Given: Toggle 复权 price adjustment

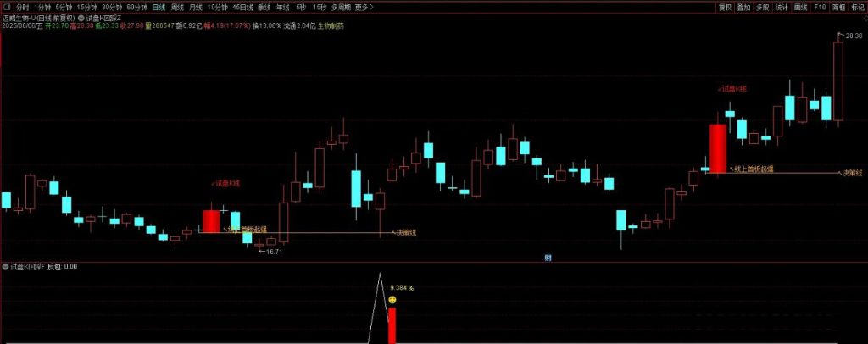Looking at the screenshot, I should click(x=725, y=7).
